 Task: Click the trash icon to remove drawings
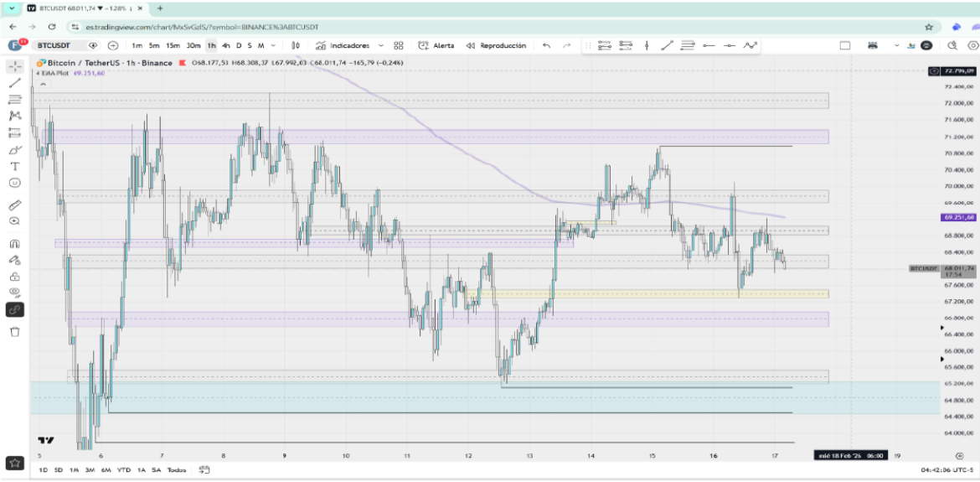[14, 332]
